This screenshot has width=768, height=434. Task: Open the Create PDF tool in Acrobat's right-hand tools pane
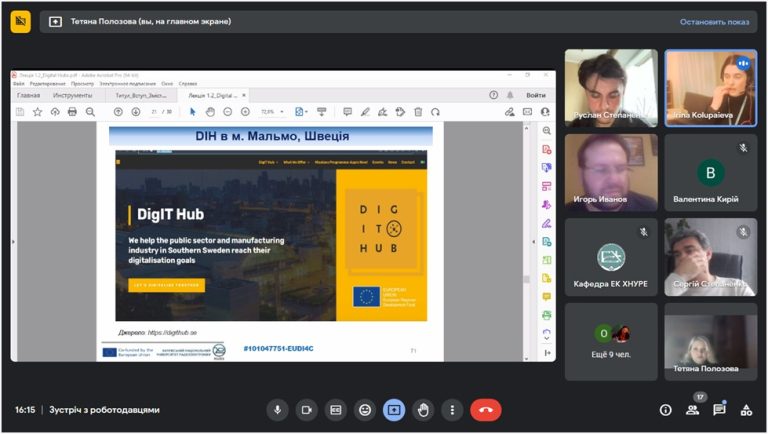click(547, 149)
